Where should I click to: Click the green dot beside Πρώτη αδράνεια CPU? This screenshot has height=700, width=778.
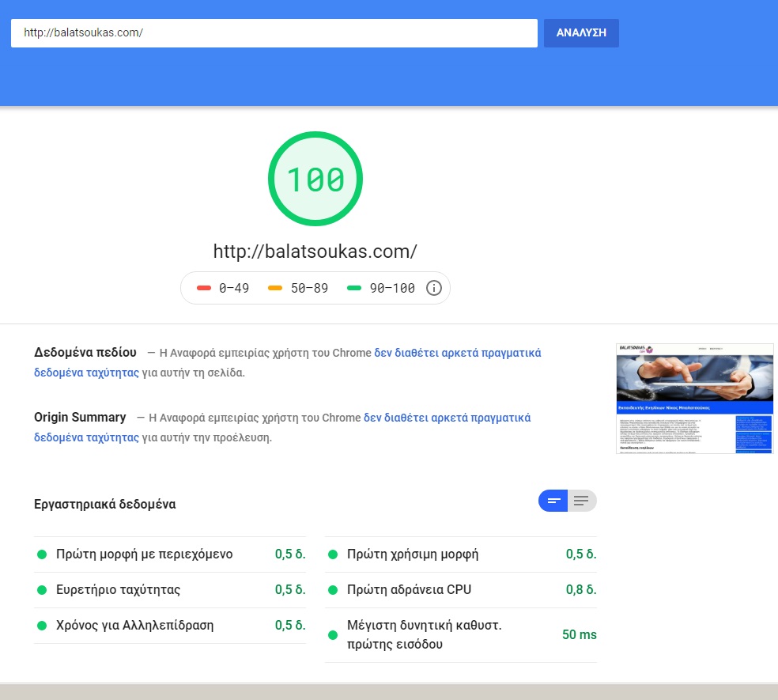pos(333,590)
